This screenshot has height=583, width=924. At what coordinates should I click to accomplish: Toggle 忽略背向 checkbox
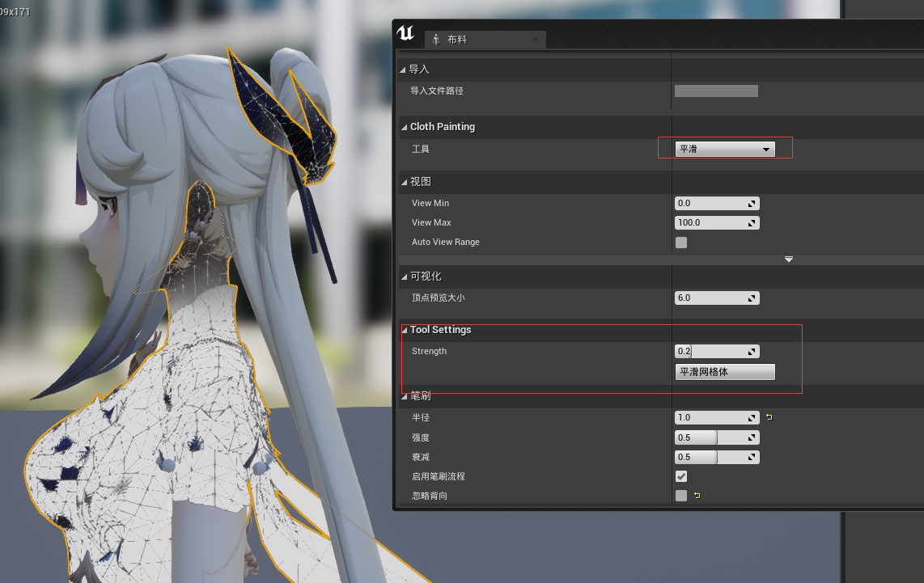(x=681, y=496)
